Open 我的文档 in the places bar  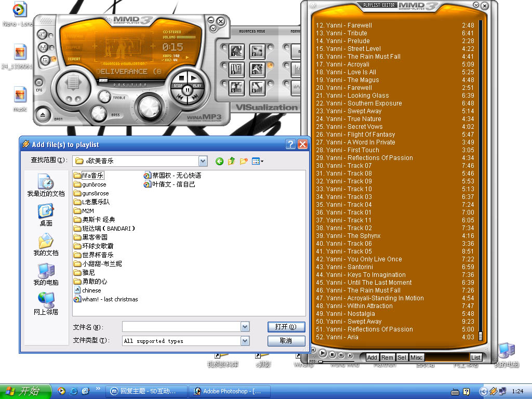(46, 244)
